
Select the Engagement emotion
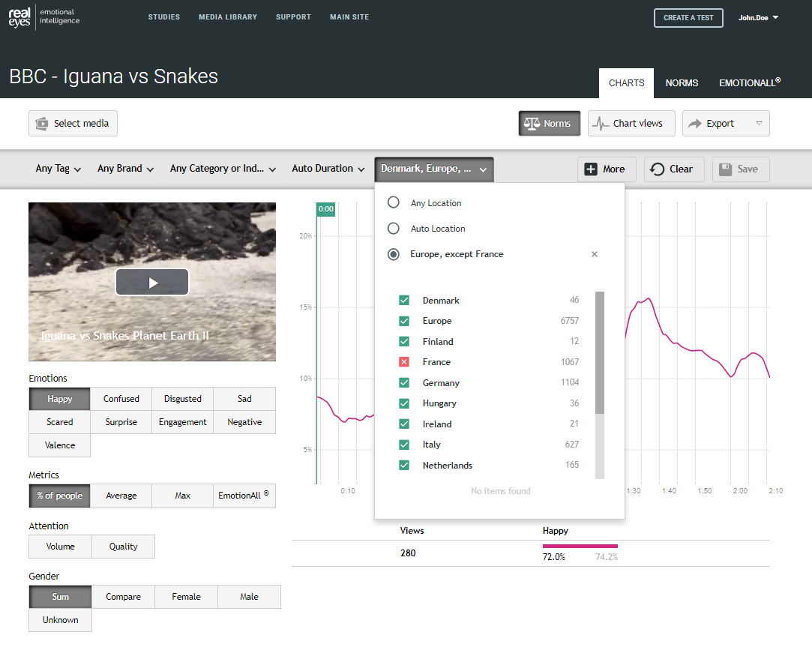coord(183,422)
